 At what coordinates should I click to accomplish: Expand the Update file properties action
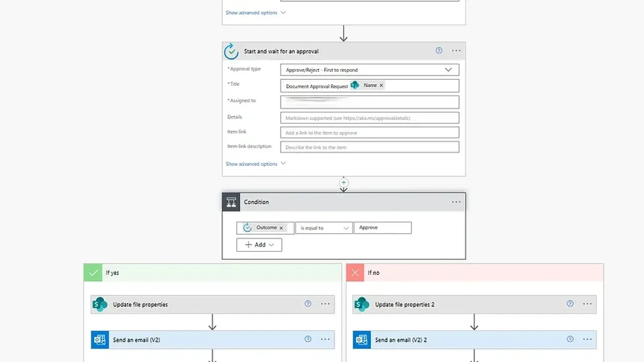pos(213,304)
